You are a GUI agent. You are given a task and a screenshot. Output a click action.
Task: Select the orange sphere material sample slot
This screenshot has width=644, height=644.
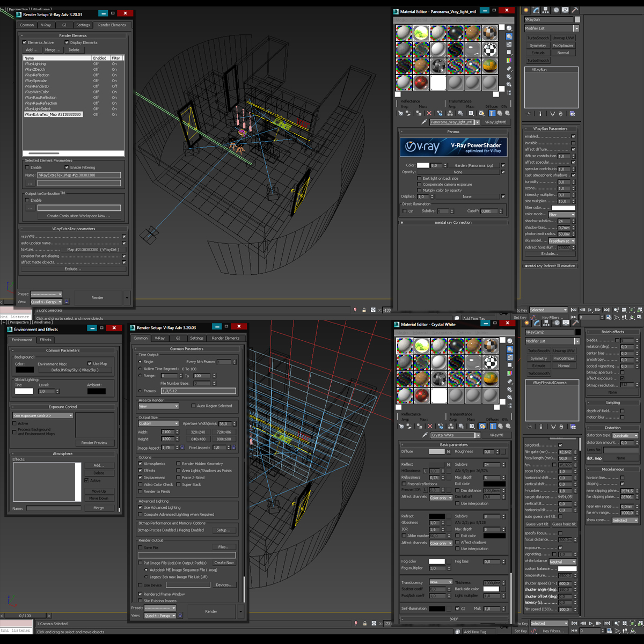tap(489, 66)
